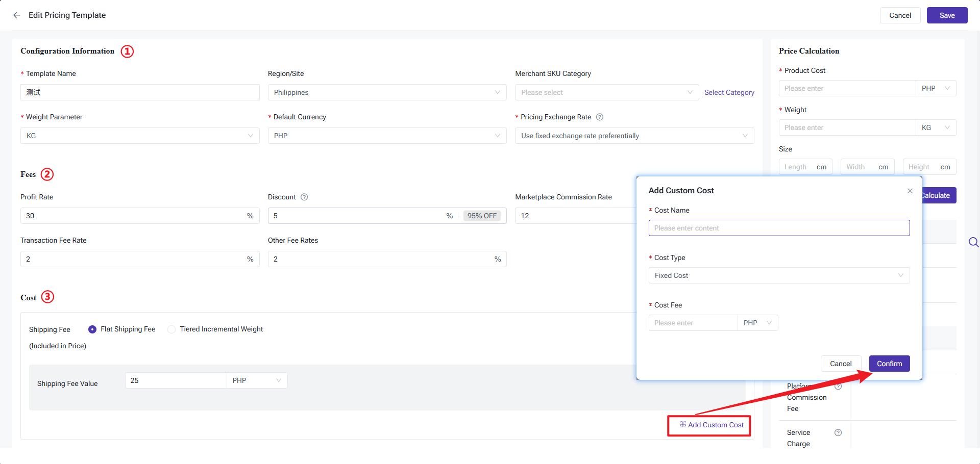Open the Weight Parameter KG dropdown
The image size is (980, 464).
(139, 136)
